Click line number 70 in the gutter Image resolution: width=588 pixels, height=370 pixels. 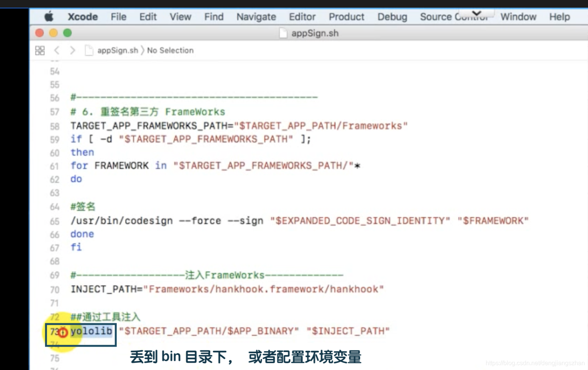click(54, 290)
